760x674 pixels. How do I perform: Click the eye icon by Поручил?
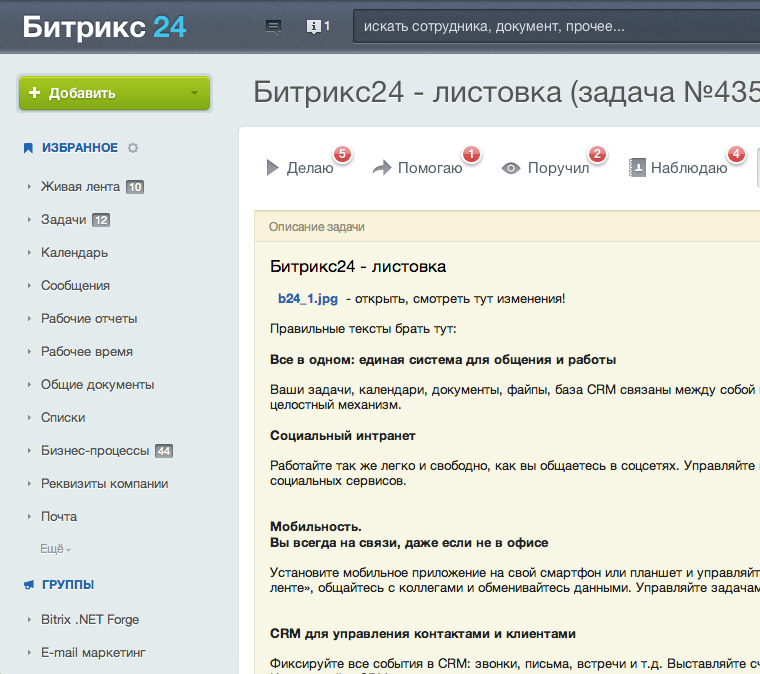click(511, 168)
